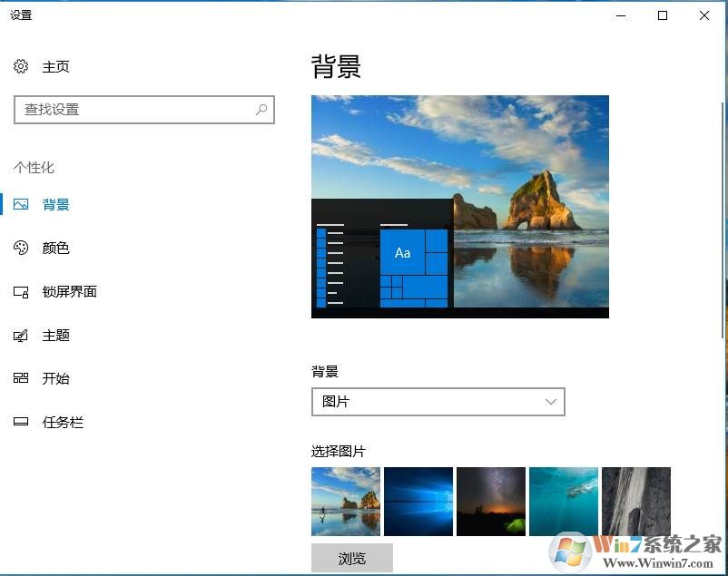Viewport: 728px width, 576px height.
Task: Open the 颜色 settings page
Action: point(55,248)
